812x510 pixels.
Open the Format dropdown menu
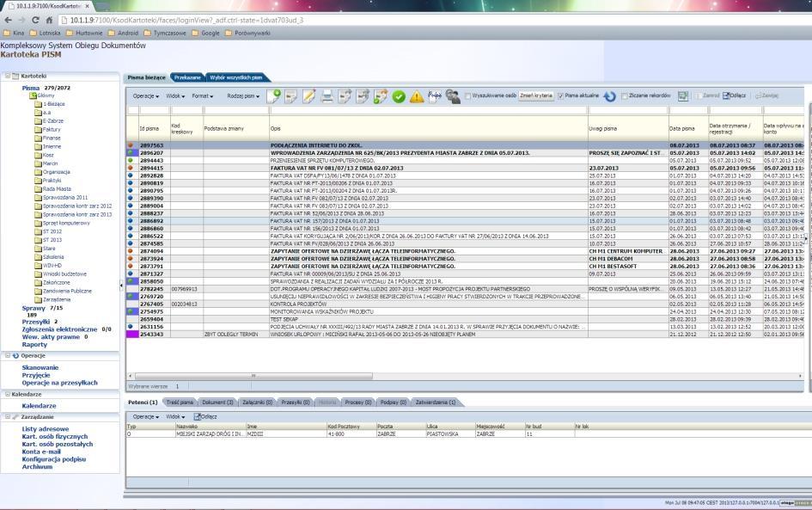point(203,95)
